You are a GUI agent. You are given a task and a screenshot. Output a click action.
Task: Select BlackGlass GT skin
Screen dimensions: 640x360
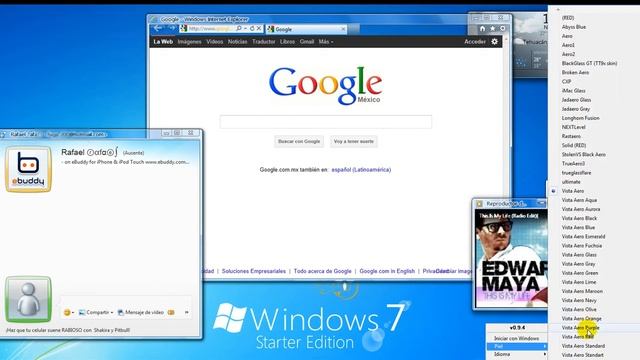[589, 63]
